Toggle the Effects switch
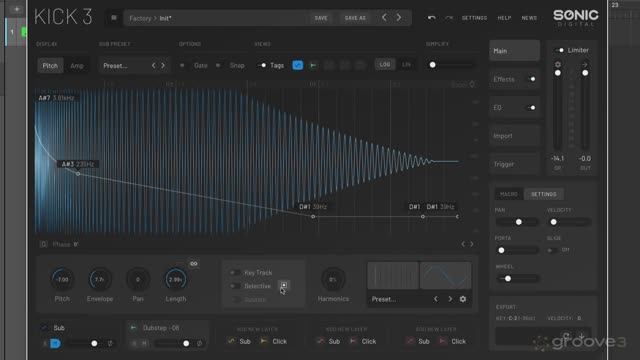 pyautogui.click(x=531, y=79)
